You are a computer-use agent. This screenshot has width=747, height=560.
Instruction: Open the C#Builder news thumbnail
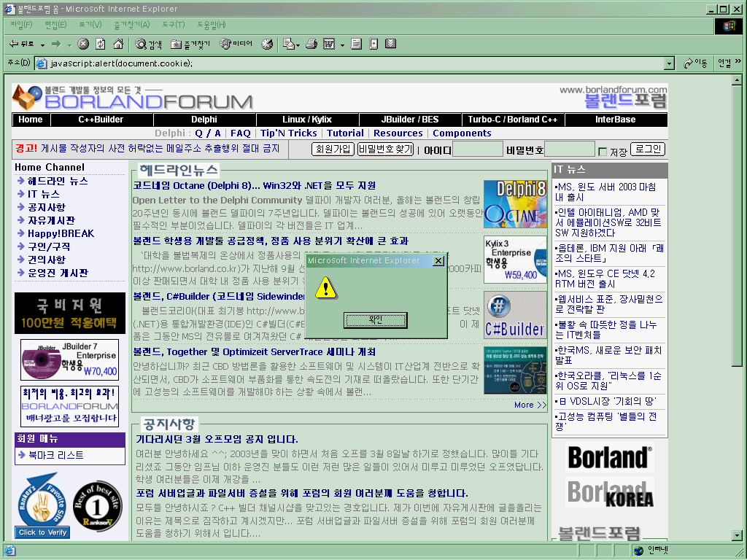(x=515, y=315)
